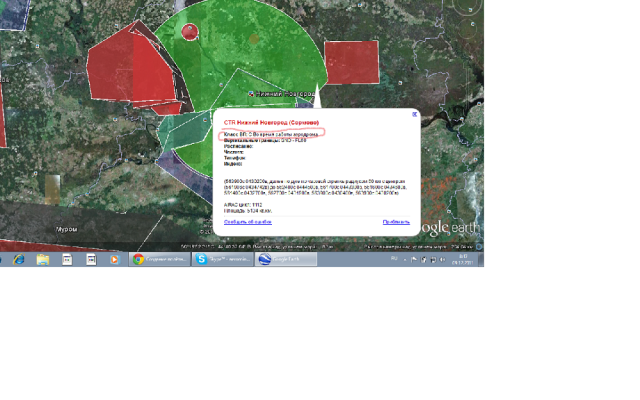Click the link at the balloon's bottom right
640x400 pixels.
[395, 222]
